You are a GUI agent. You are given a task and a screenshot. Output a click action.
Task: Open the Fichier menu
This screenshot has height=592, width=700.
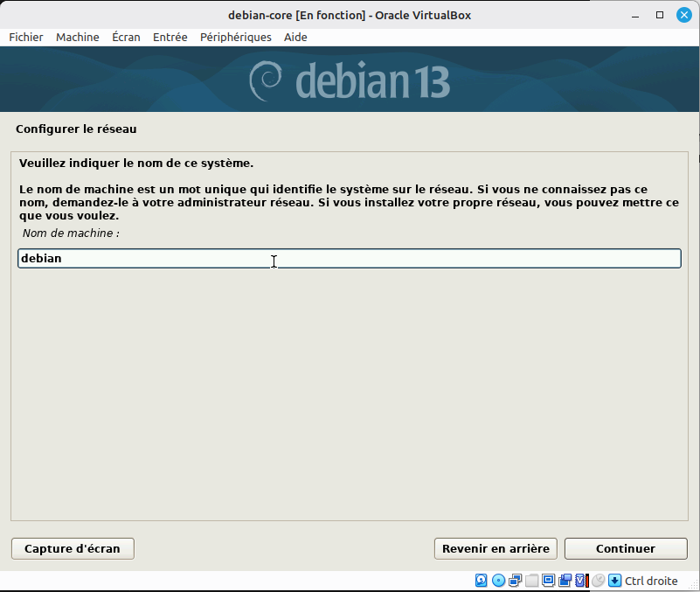click(26, 37)
